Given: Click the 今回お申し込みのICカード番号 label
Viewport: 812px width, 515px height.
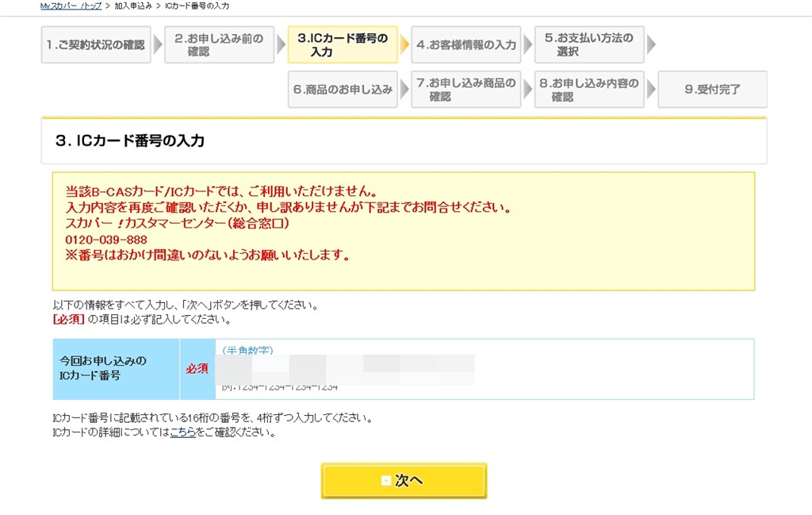Looking at the screenshot, I should click(x=102, y=368).
